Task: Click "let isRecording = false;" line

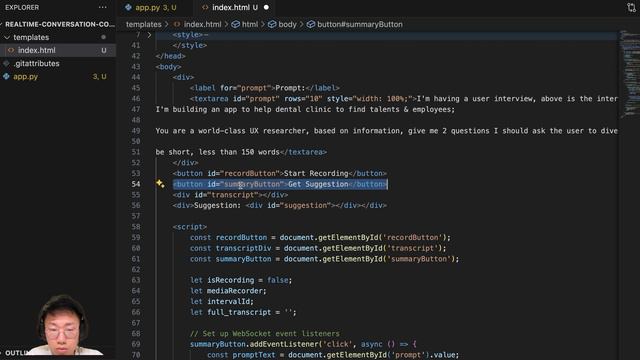Action: (241, 280)
